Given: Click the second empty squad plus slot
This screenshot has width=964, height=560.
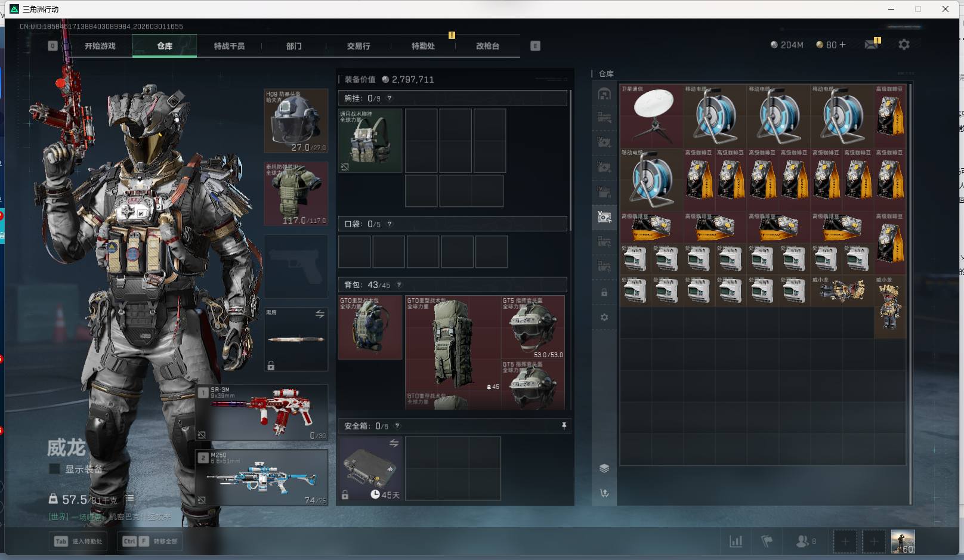Looking at the screenshot, I should tap(874, 542).
